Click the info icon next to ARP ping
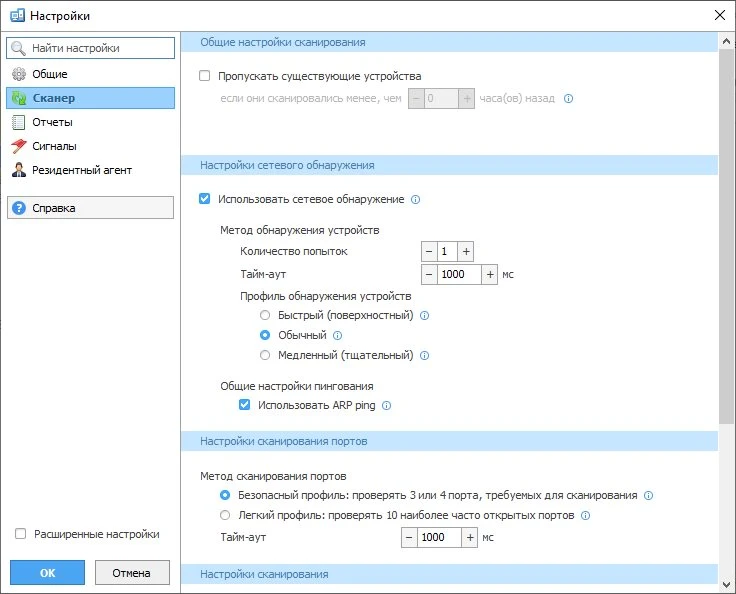This screenshot has width=736, height=594. [387, 406]
